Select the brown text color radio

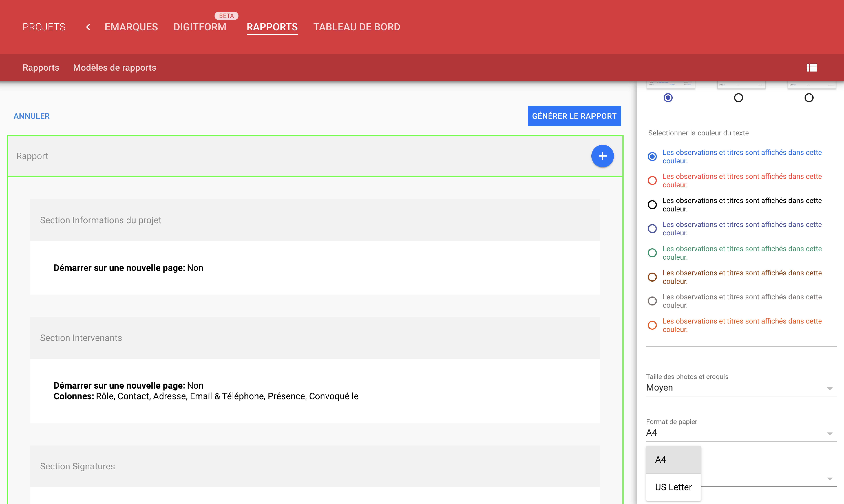[652, 277]
